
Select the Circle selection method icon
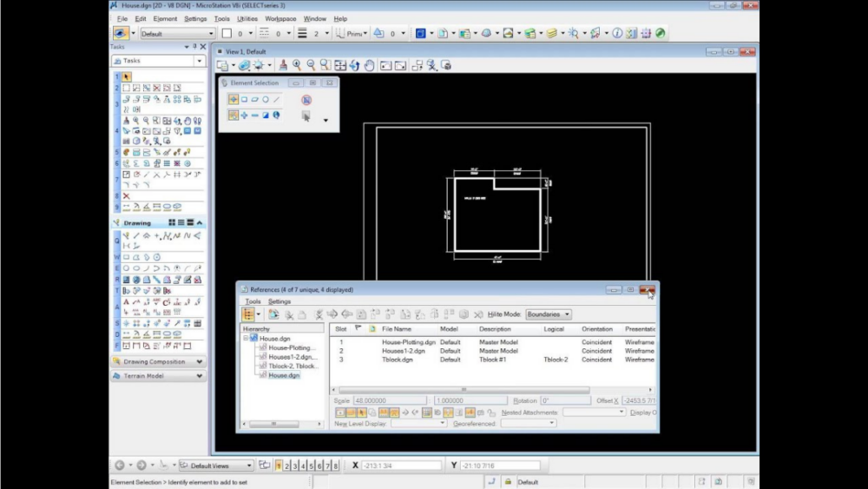pyautogui.click(x=266, y=100)
